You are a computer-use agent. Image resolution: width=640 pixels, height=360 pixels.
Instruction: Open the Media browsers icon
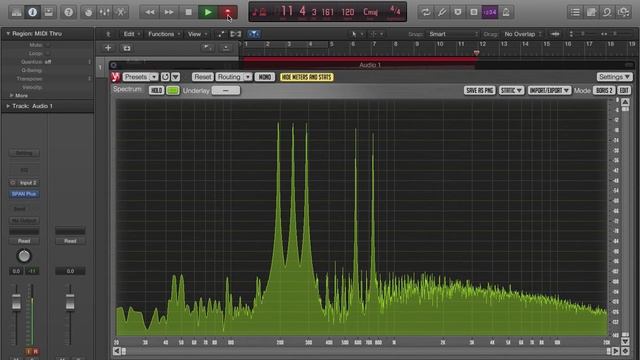coord(624,12)
